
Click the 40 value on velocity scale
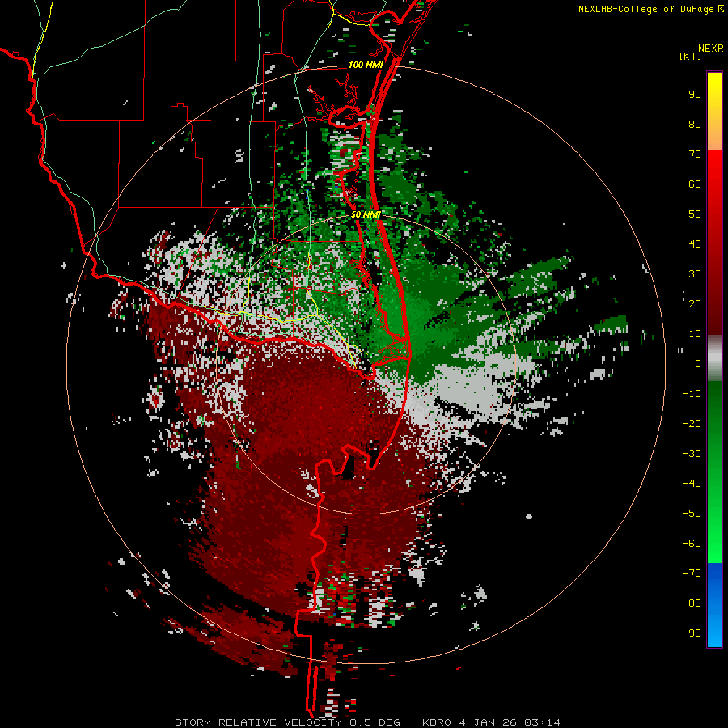click(695, 244)
